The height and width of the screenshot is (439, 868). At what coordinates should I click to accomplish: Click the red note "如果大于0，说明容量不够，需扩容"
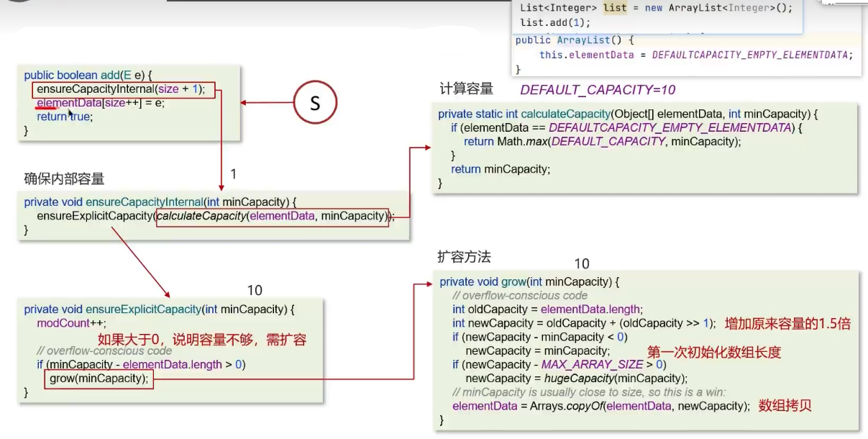pos(203,340)
